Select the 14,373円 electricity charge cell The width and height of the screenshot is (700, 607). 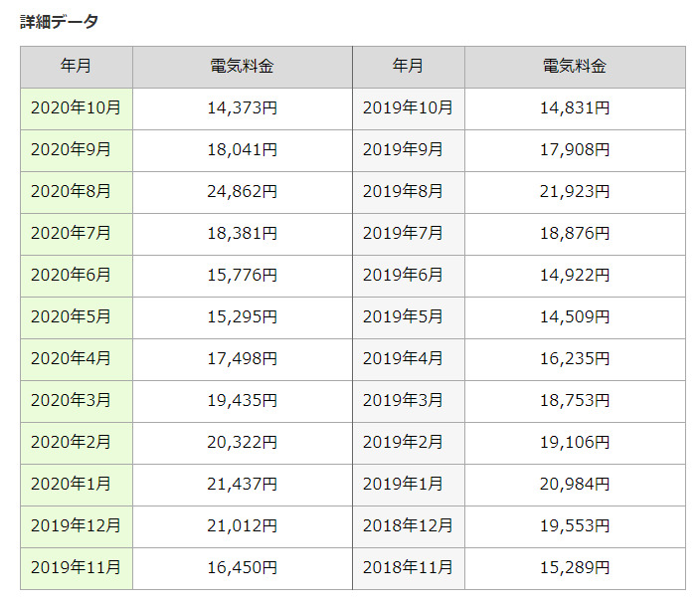pyautogui.click(x=242, y=108)
